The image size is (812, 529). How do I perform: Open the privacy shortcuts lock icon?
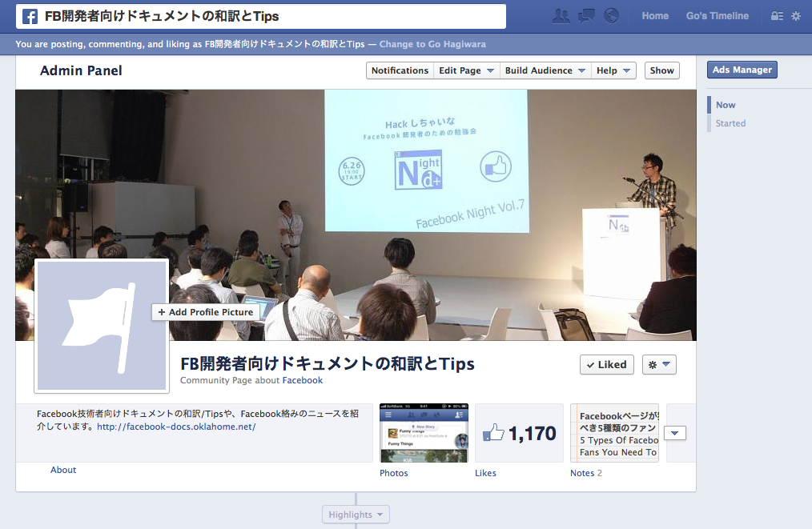click(x=777, y=16)
